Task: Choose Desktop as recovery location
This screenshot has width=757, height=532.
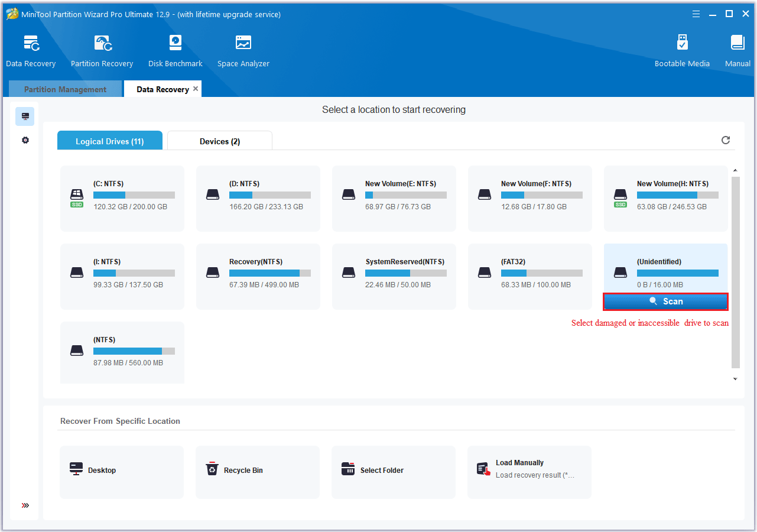Action: point(122,472)
